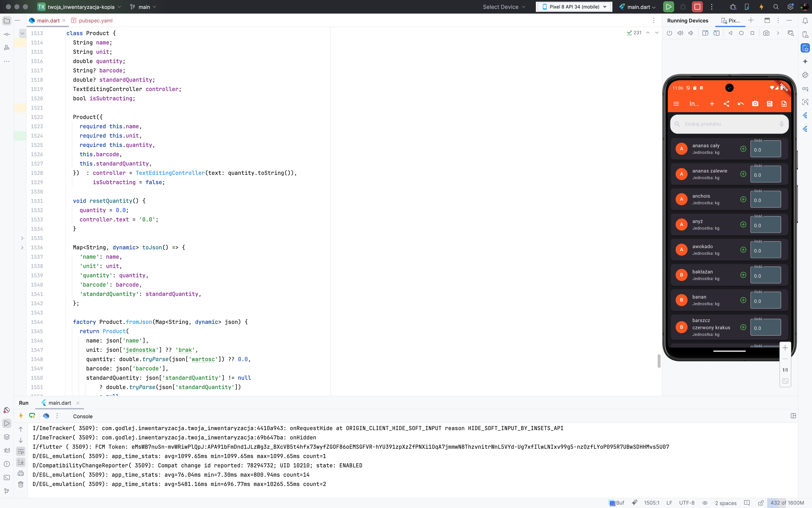This screenshot has height=508, width=812.
Task: Rotate emulator device right
Action: [x=716, y=33]
